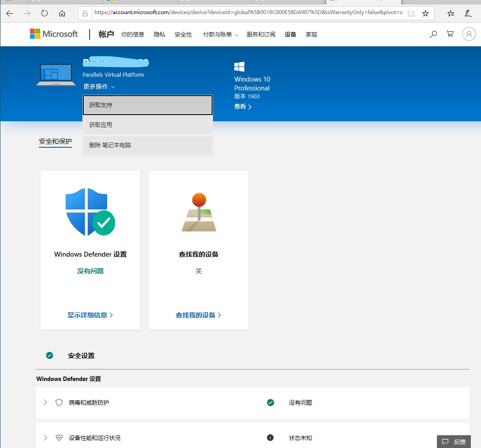Click the 状态未知 status text
The height and width of the screenshot is (448, 481).
point(300,438)
